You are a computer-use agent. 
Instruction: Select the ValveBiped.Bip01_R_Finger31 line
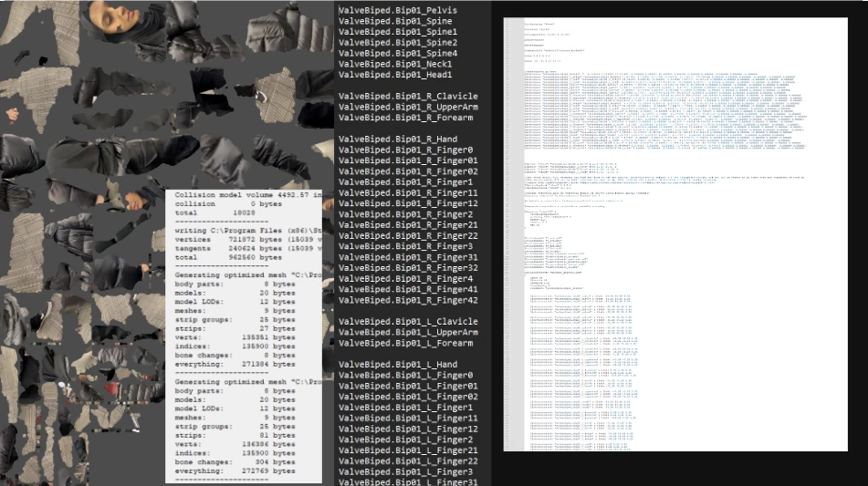pos(409,257)
